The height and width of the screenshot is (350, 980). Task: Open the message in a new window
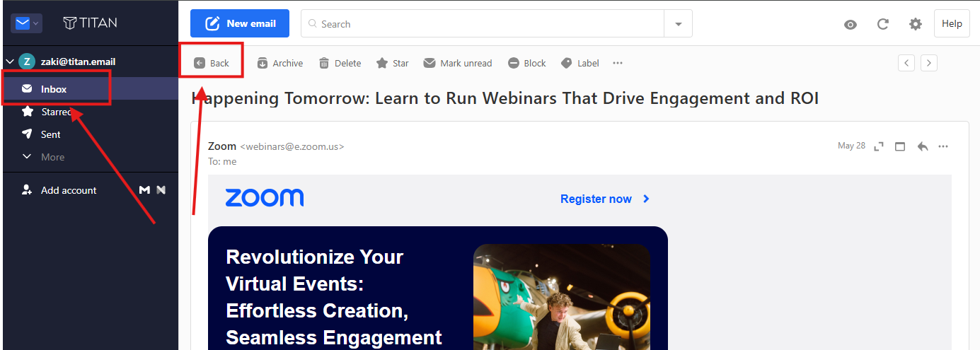click(900, 146)
